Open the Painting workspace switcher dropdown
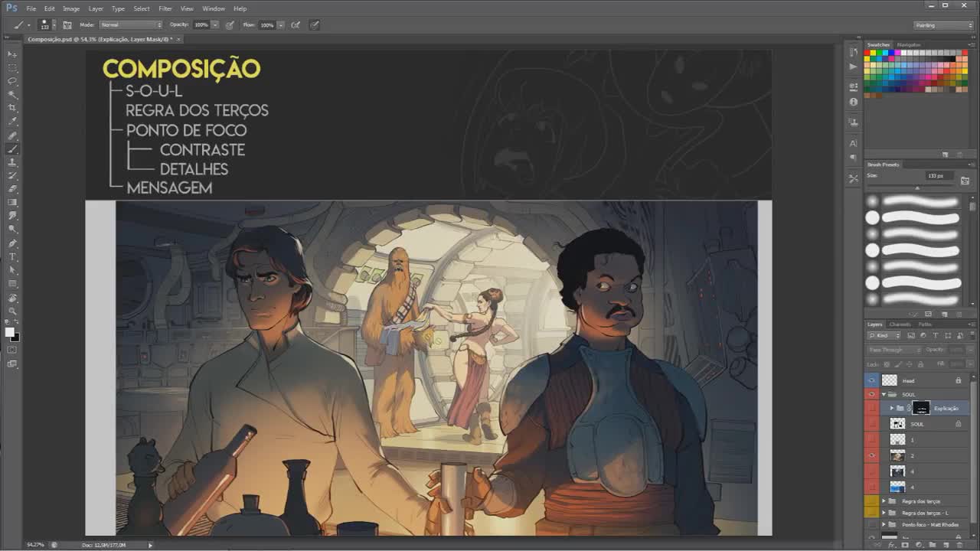This screenshot has width=980, height=551. pos(944,25)
